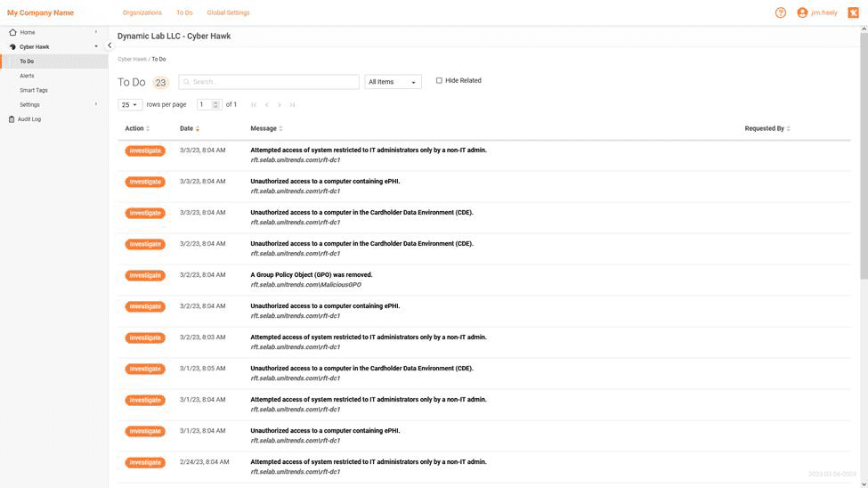This screenshot has height=488, width=868.
Task: Open the jim.freely user account icon
Action: 802,12
